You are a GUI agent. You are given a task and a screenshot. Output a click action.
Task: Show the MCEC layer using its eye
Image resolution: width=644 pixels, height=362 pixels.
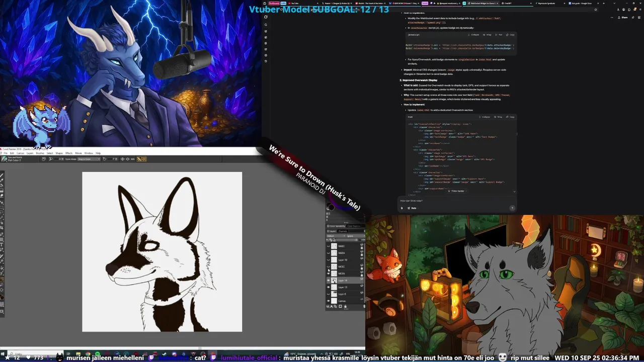pos(329,267)
